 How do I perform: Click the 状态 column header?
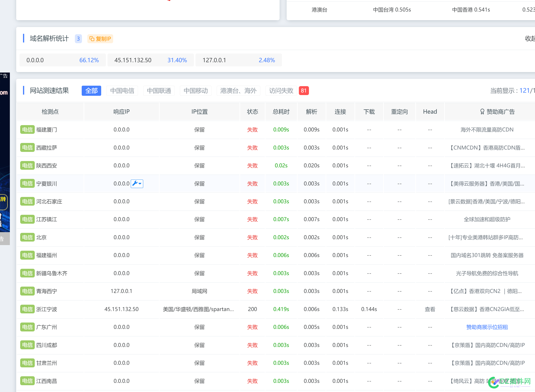(x=252, y=112)
